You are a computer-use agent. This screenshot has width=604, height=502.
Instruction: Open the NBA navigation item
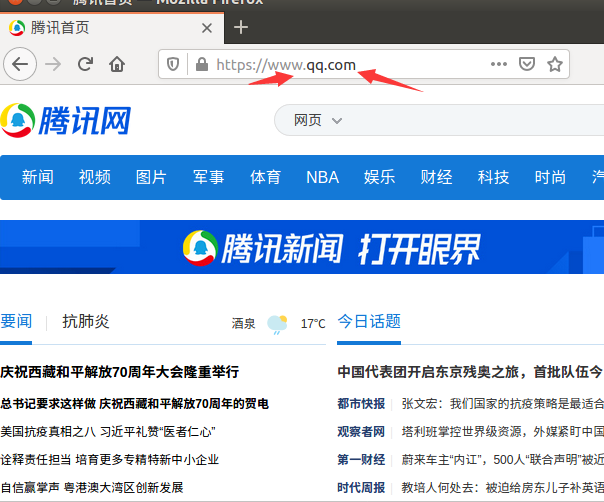pyautogui.click(x=322, y=177)
